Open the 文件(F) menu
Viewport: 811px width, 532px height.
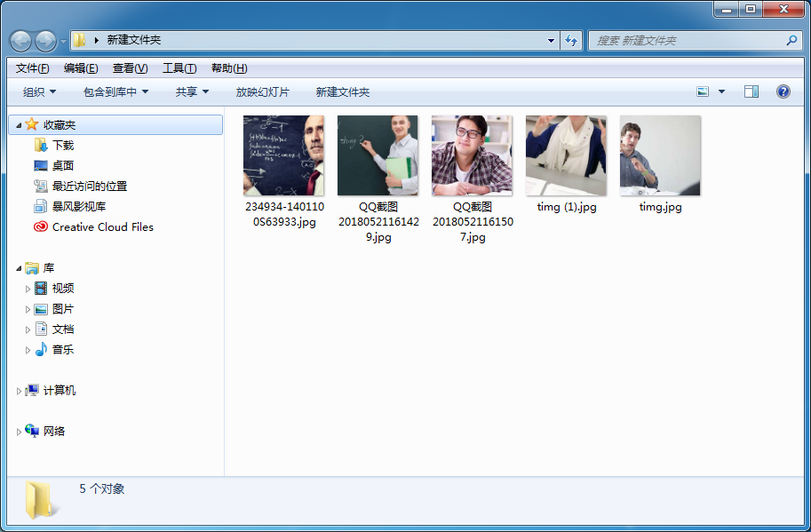(x=33, y=68)
